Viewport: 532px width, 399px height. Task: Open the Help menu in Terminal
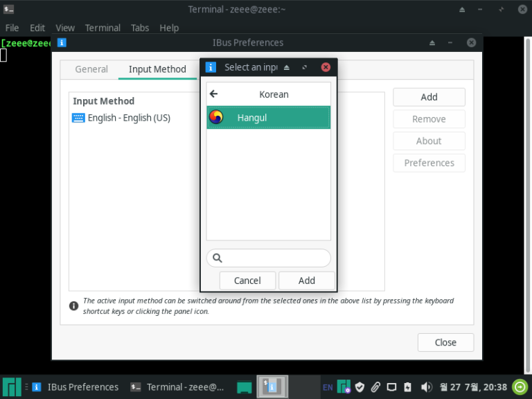point(169,28)
